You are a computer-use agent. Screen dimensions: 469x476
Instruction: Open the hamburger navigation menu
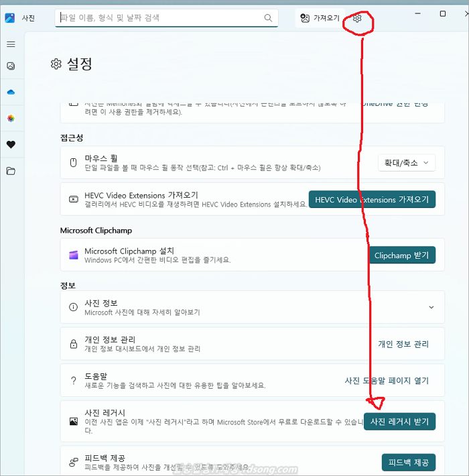(11, 44)
